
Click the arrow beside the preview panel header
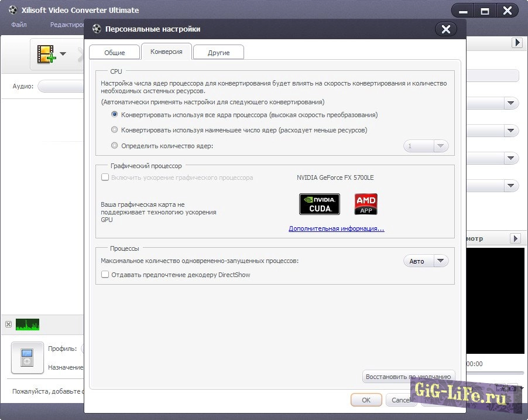point(515,238)
